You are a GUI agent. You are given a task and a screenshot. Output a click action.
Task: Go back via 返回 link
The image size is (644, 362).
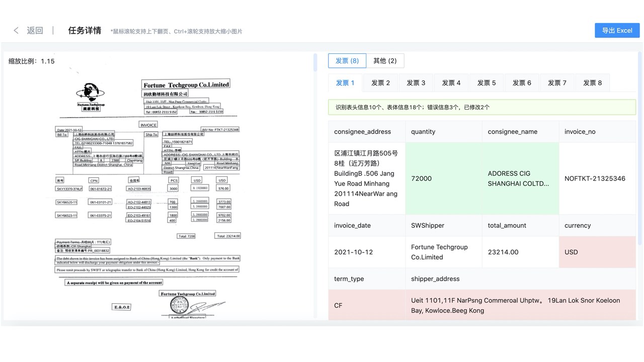click(x=35, y=31)
